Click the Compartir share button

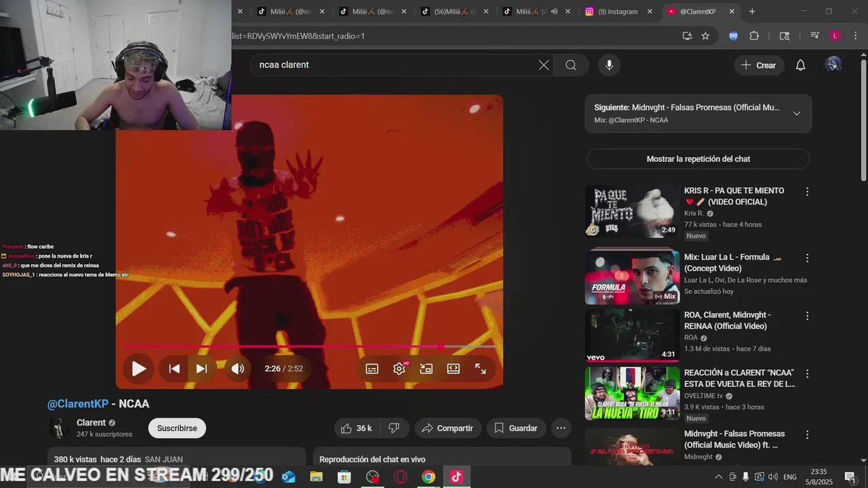coord(448,428)
